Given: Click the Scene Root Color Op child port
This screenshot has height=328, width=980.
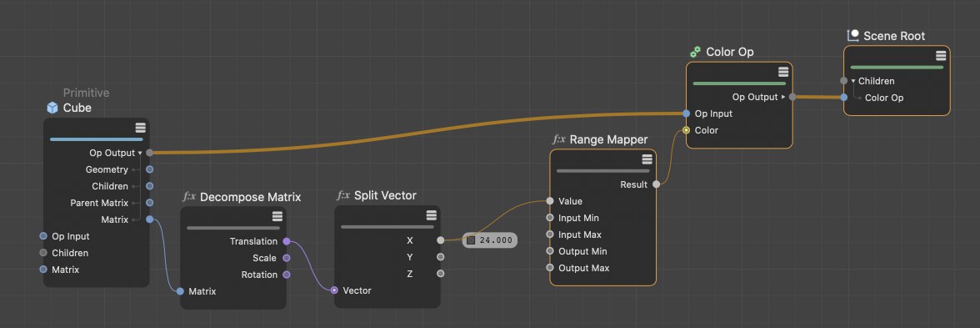Looking at the screenshot, I should [843, 98].
